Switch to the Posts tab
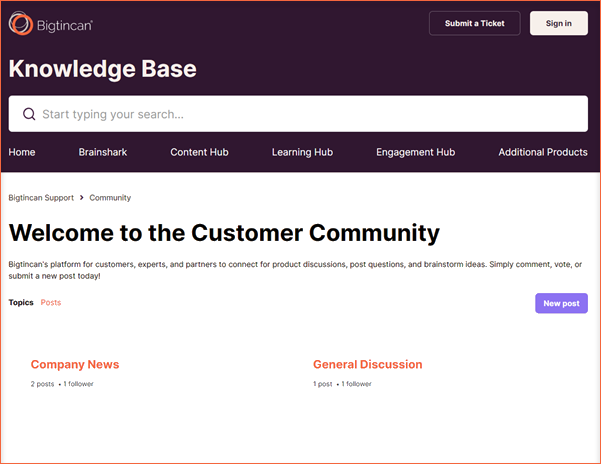 point(51,302)
